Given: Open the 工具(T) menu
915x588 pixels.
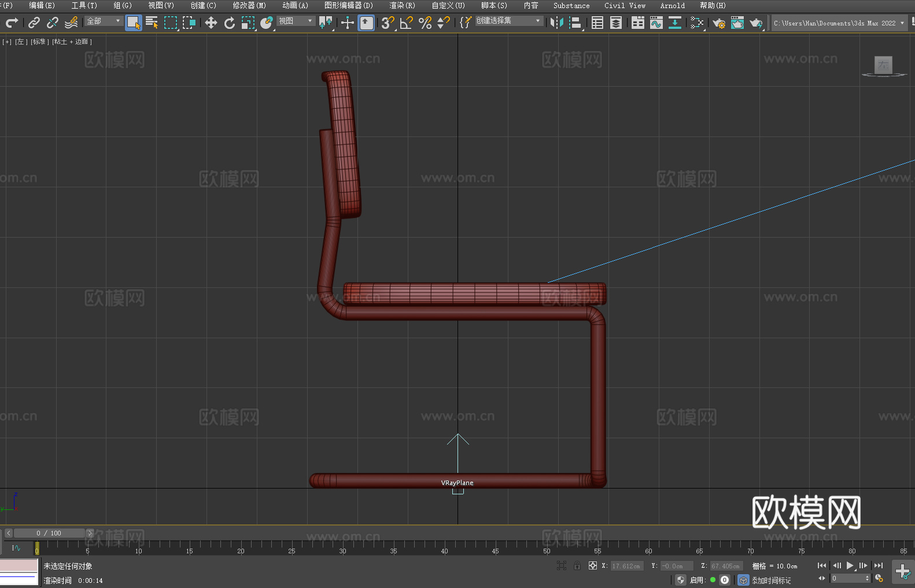Looking at the screenshot, I should click(x=84, y=5).
